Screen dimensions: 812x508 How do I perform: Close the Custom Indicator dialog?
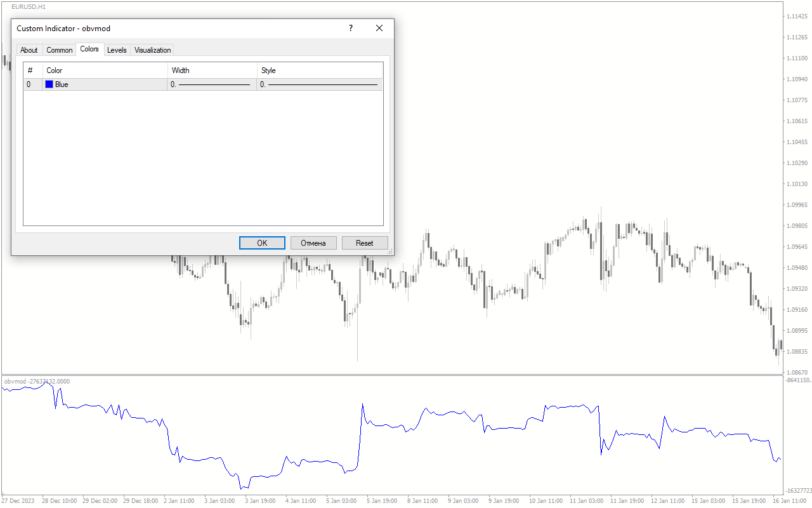[x=379, y=28]
